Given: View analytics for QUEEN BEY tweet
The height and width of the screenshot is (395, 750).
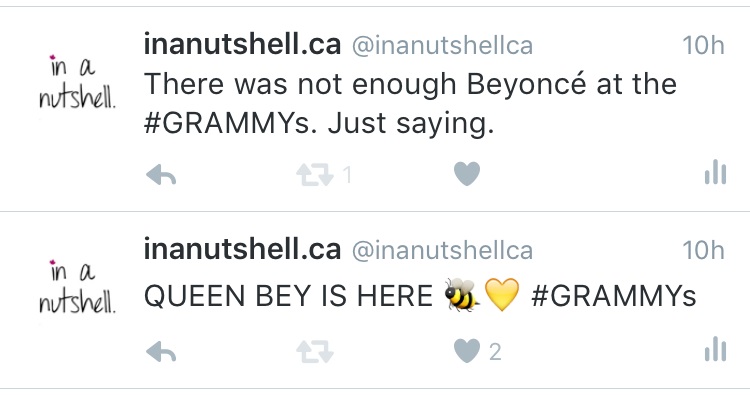Looking at the screenshot, I should tap(715, 350).
